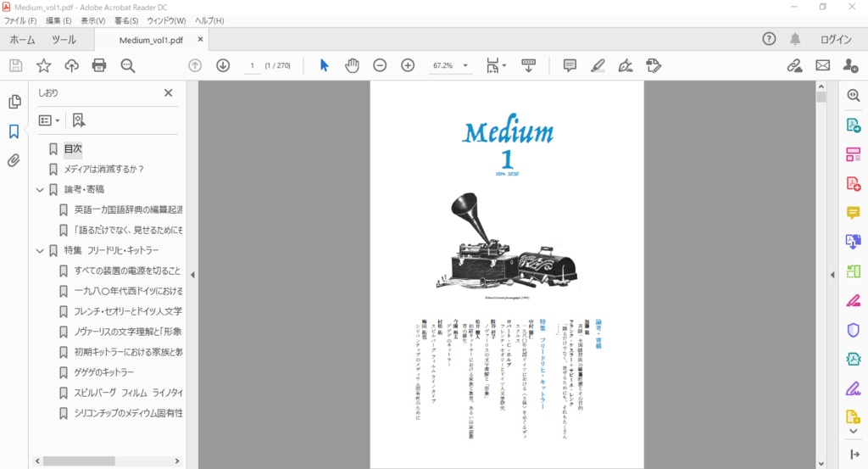This screenshot has width=868, height=469.
Task: Go to the next page arrow
Action: [x=223, y=65]
